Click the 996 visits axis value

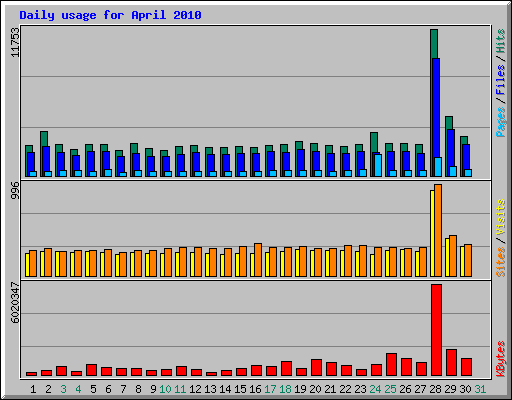click(15, 191)
